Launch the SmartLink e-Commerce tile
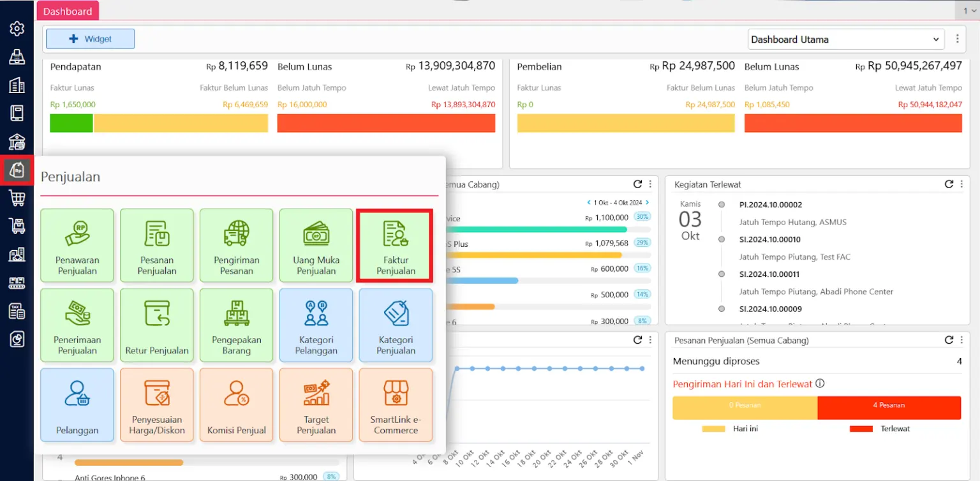The image size is (980, 481). [x=396, y=405]
